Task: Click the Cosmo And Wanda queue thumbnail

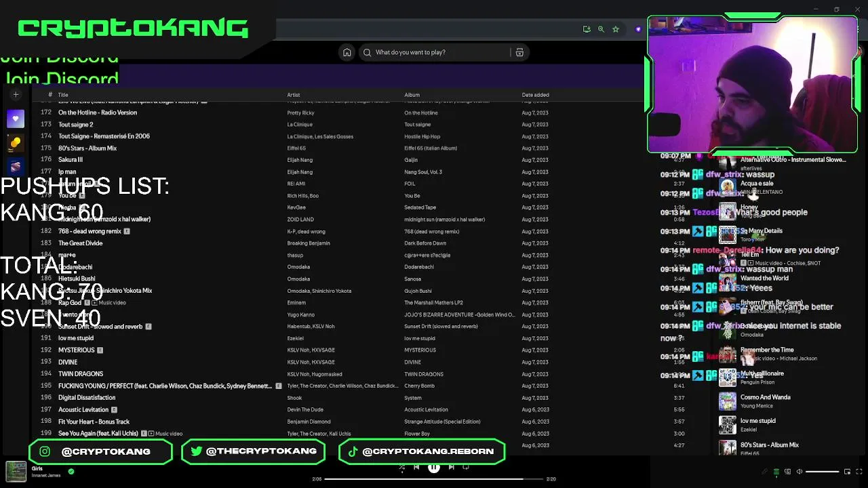Action: point(728,401)
